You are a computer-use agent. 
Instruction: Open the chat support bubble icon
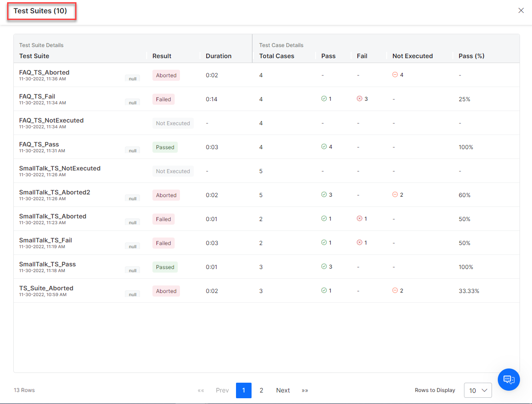(509, 380)
